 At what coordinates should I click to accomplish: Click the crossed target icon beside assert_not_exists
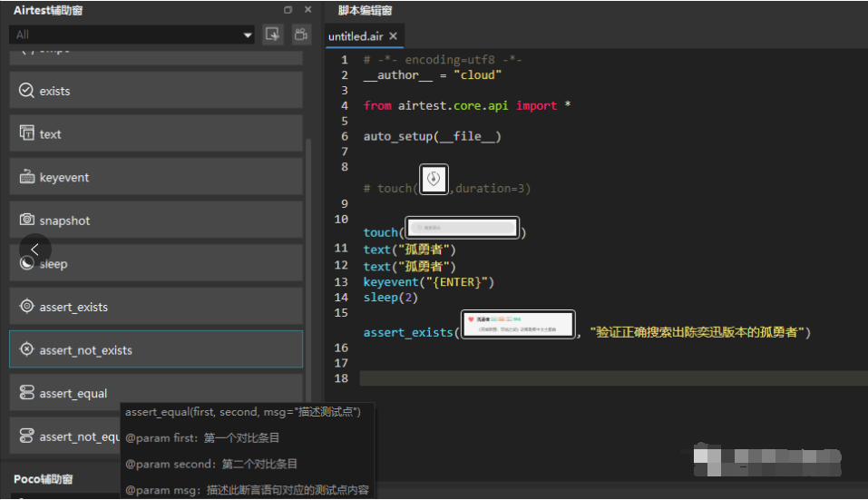26,348
